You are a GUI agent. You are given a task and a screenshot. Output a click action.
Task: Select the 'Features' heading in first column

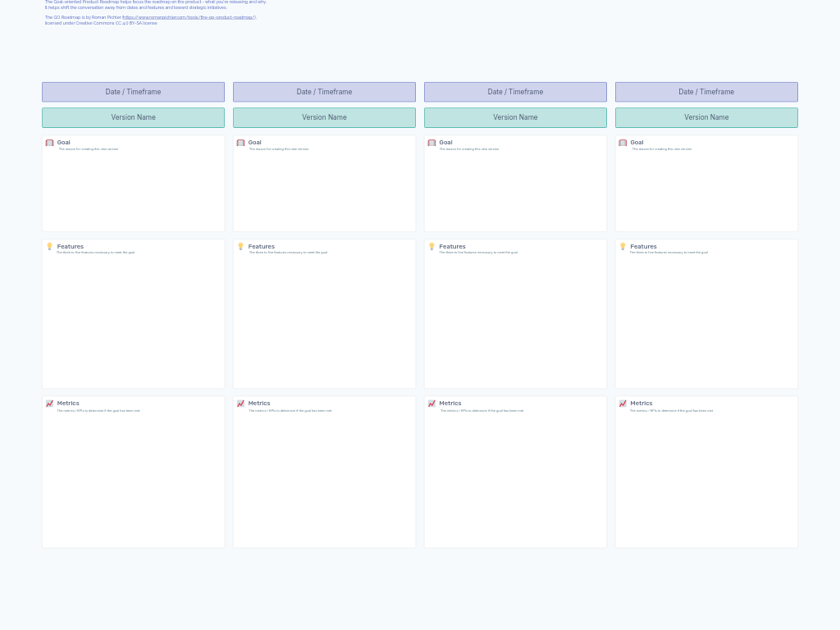click(71, 246)
